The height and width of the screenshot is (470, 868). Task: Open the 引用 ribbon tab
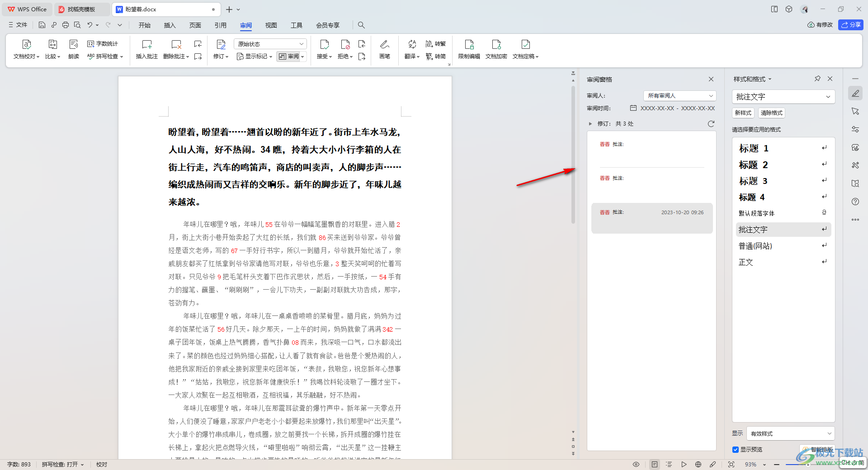(x=221, y=25)
